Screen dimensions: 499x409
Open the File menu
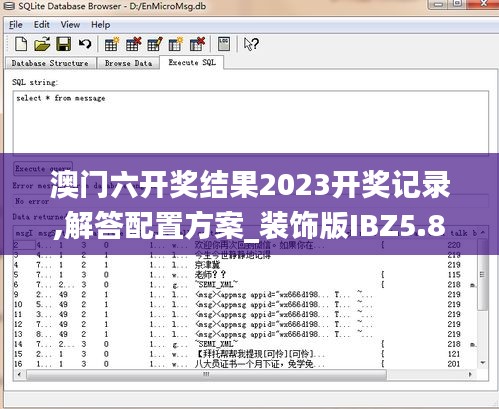16,25
